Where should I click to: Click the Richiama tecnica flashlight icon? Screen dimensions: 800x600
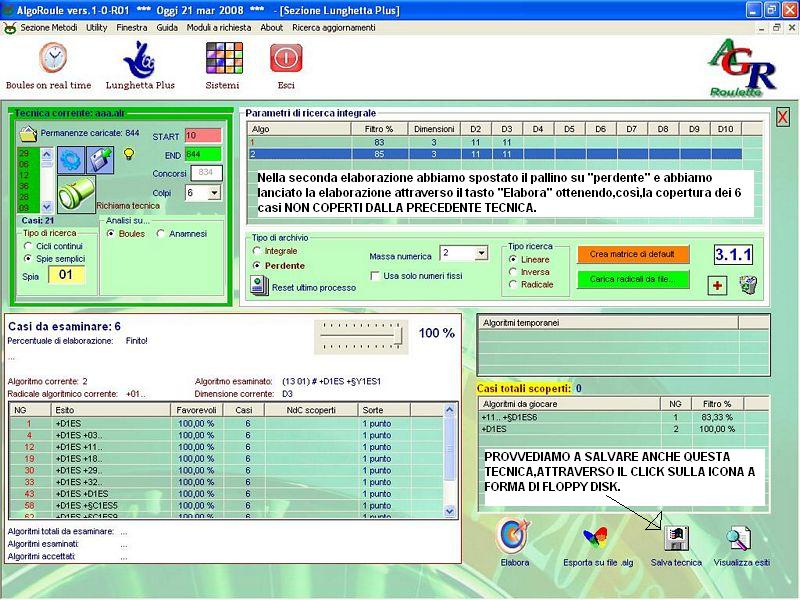tap(77, 194)
